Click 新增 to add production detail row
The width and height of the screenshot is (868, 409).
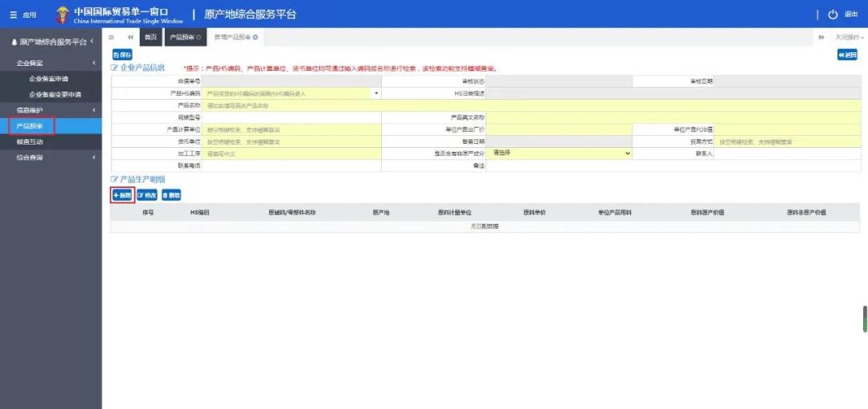coord(122,195)
